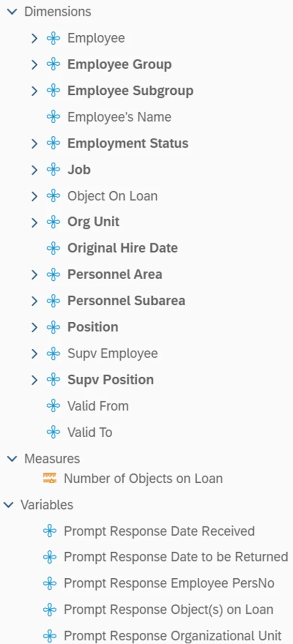Select the Personnel Subarea dimension
This screenshot has height=644, width=293.
126,301
